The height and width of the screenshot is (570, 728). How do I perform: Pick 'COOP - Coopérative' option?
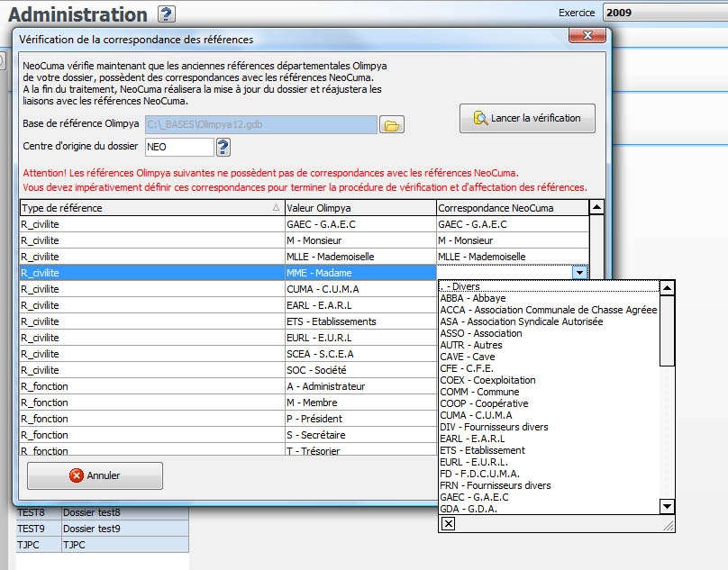(x=549, y=403)
